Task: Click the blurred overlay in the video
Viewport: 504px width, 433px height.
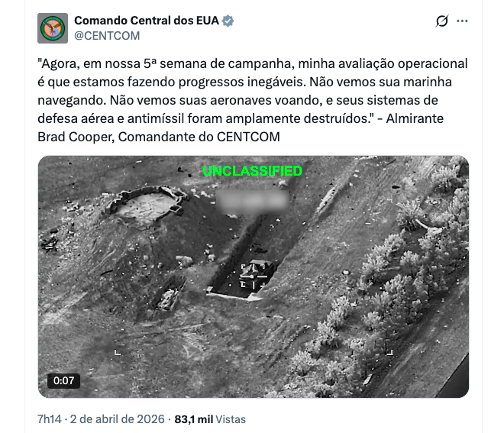Action: pos(253,202)
